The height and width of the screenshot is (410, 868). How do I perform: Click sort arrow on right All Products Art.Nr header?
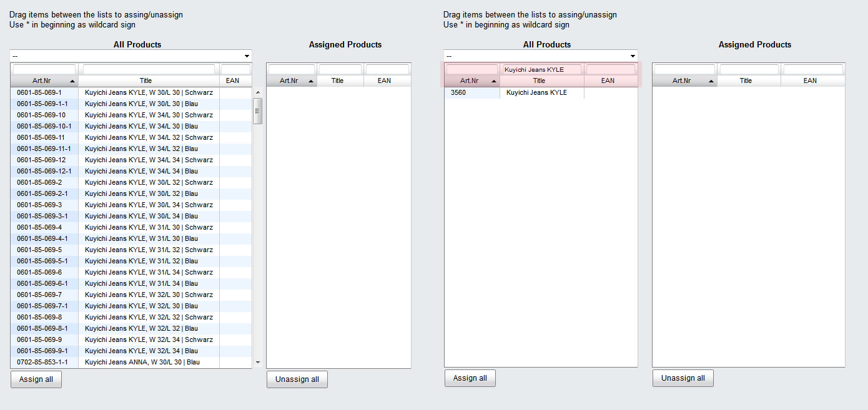point(494,81)
